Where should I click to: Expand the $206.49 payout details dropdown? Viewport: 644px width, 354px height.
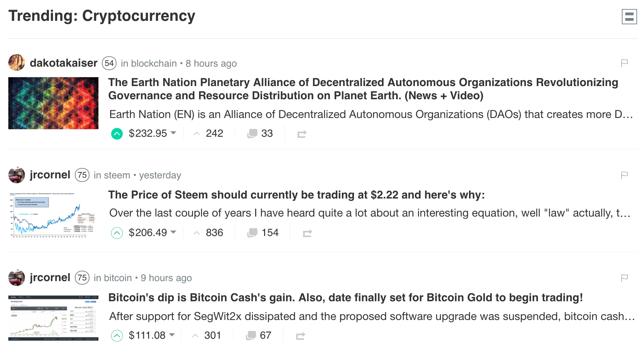173,232
